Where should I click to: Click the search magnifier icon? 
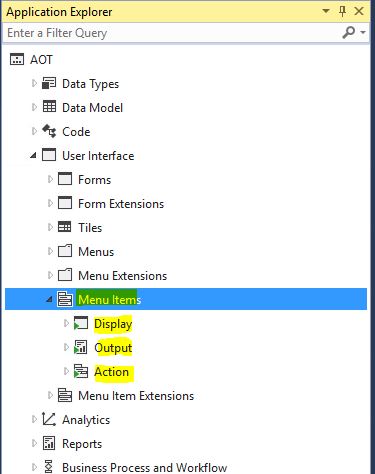349,32
